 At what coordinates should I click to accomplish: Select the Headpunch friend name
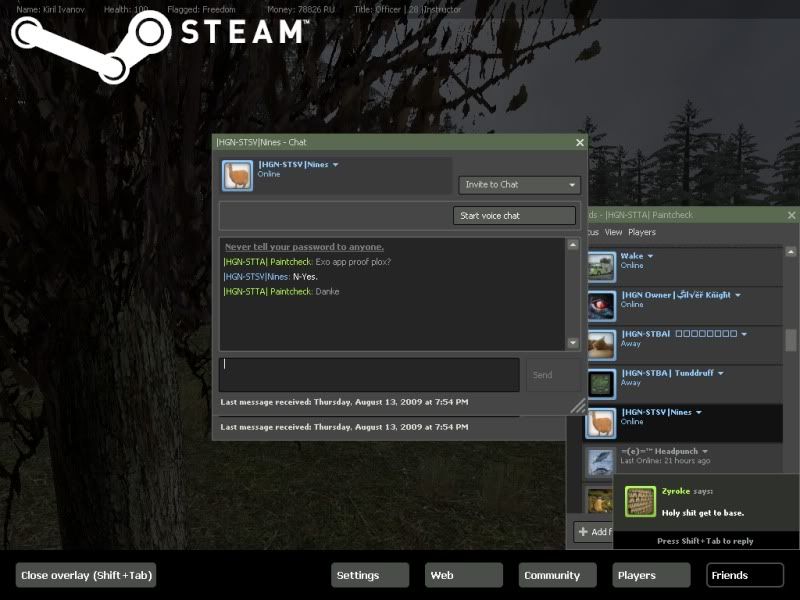pos(659,452)
